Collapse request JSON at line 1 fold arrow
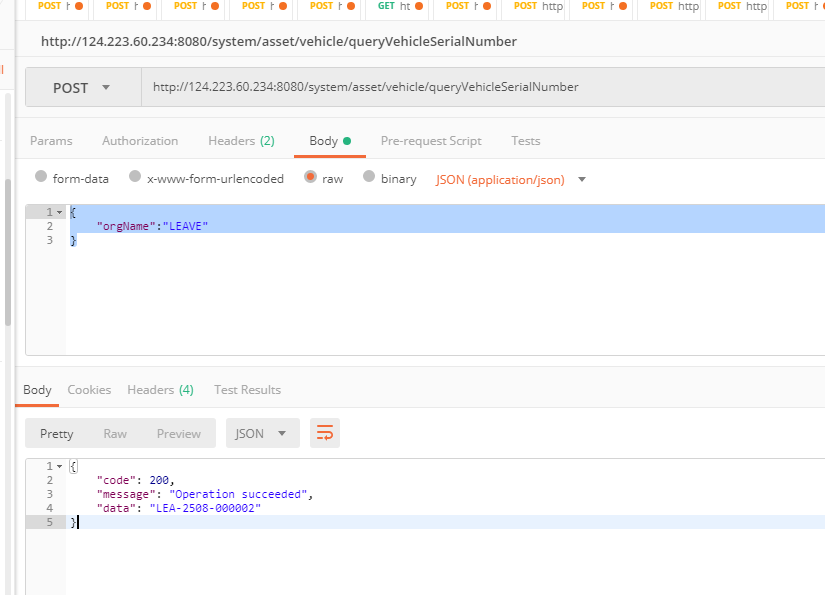The image size is (825, 595). tap(60, 212)
